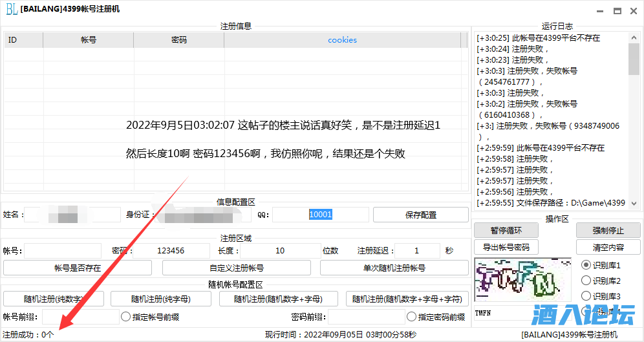Focus the 密码前缀 input field
This screenshot has height=342, width=644.
(367, 317)
